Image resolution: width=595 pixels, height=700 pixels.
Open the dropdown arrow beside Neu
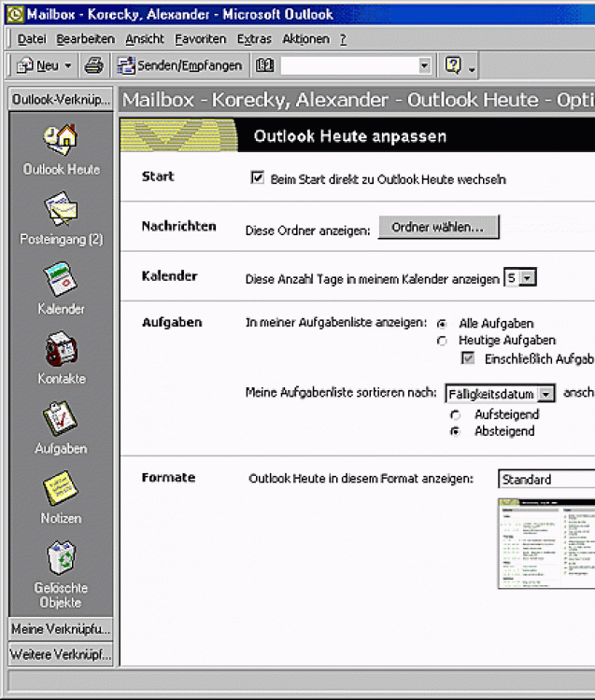coord(68,65)
